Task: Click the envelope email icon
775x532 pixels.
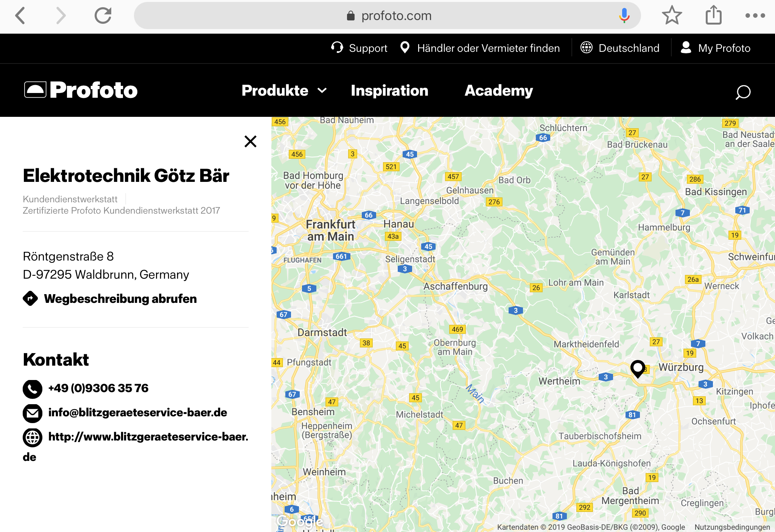Action: [33, 413]
